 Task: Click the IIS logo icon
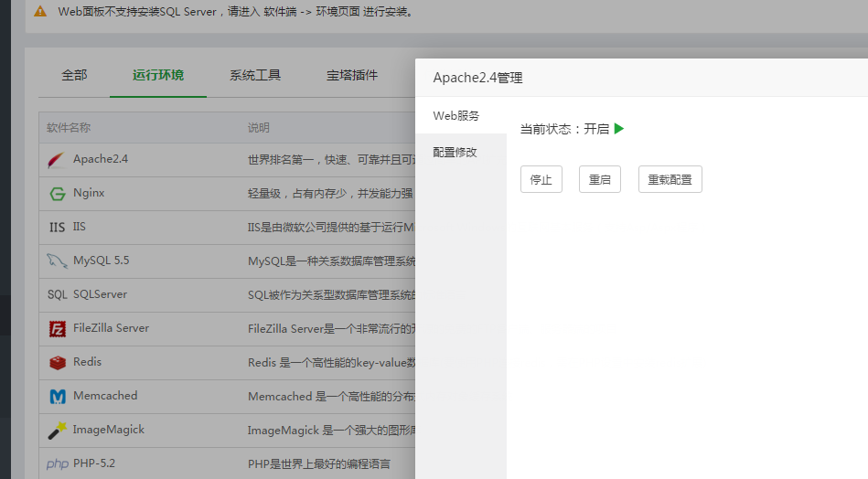57,227
